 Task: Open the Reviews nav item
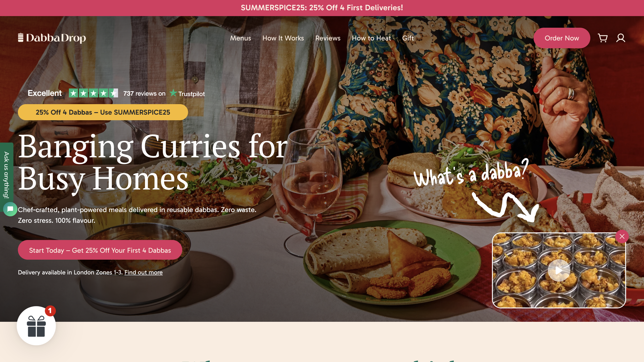[x=328, y=38]
